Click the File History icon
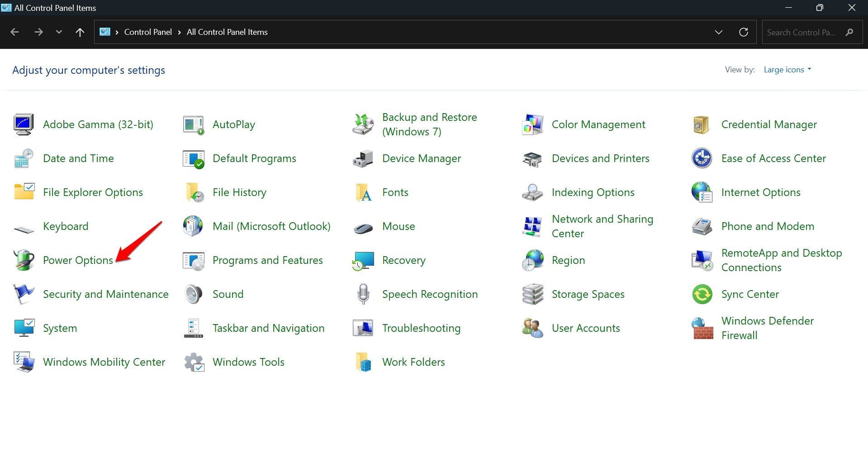 point(194,192)
